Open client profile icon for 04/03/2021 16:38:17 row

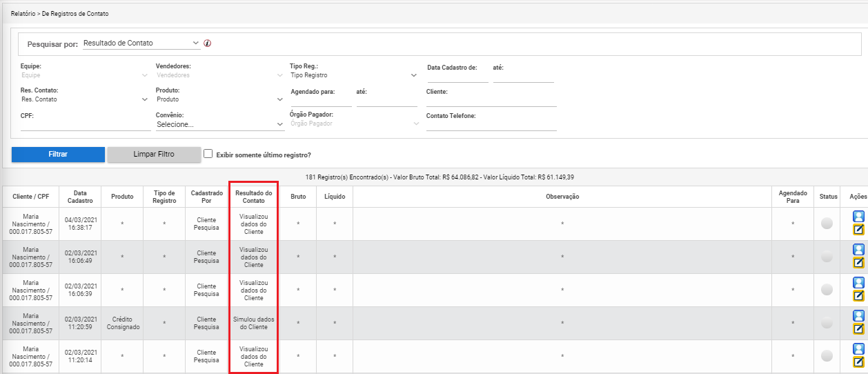point(859,217)
